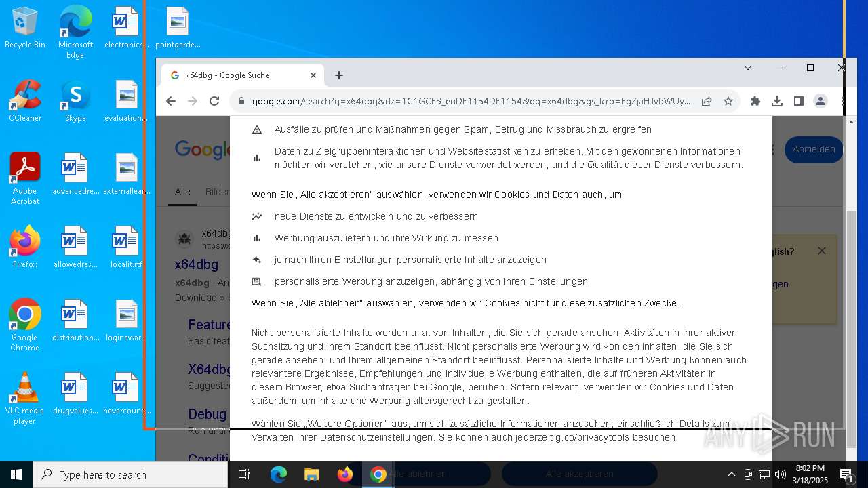868x488 pixels.
Task: Click the Google logo
Action: pyautogui.click(x=202, y=149)
